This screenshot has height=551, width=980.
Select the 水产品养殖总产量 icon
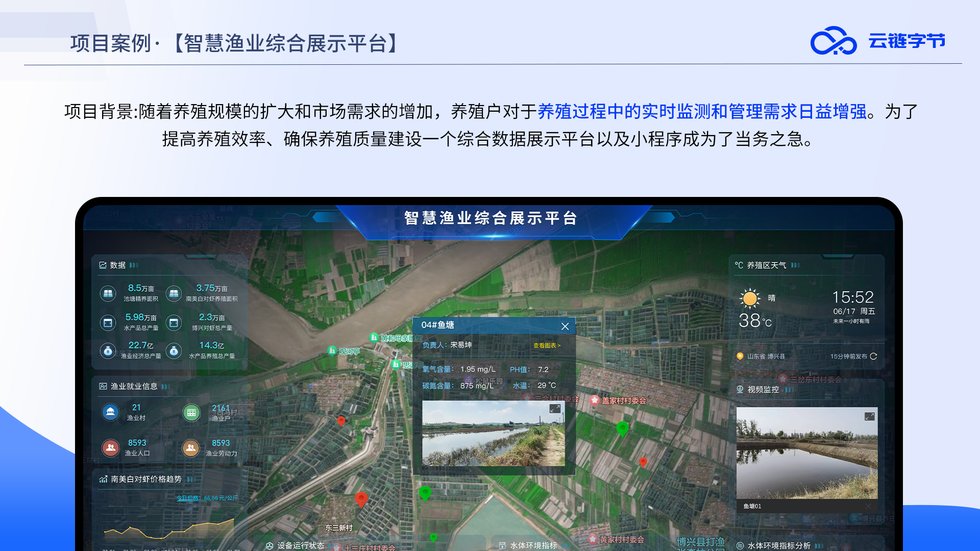174,351
